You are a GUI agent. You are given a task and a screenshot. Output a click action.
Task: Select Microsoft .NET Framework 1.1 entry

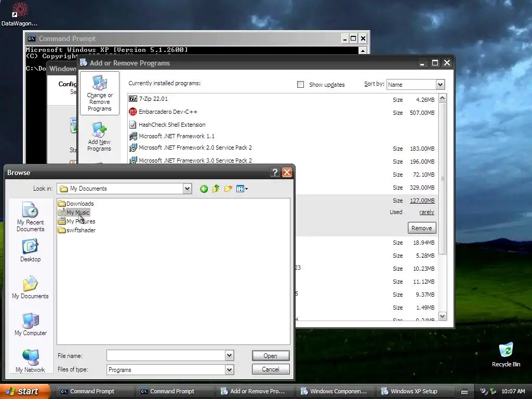point(171,136)
